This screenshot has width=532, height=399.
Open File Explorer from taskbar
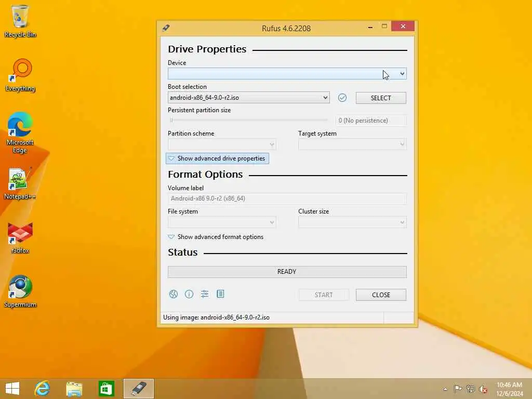coord(74,389)
